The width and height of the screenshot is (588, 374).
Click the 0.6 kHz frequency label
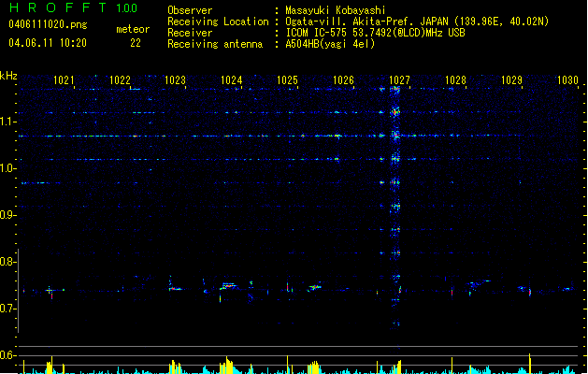click(x=7, y=355)
